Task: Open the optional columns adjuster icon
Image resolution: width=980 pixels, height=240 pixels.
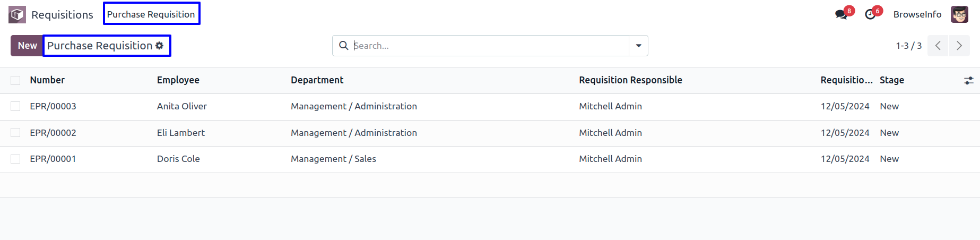Action: pyautogui.click(x=968, y=80)
